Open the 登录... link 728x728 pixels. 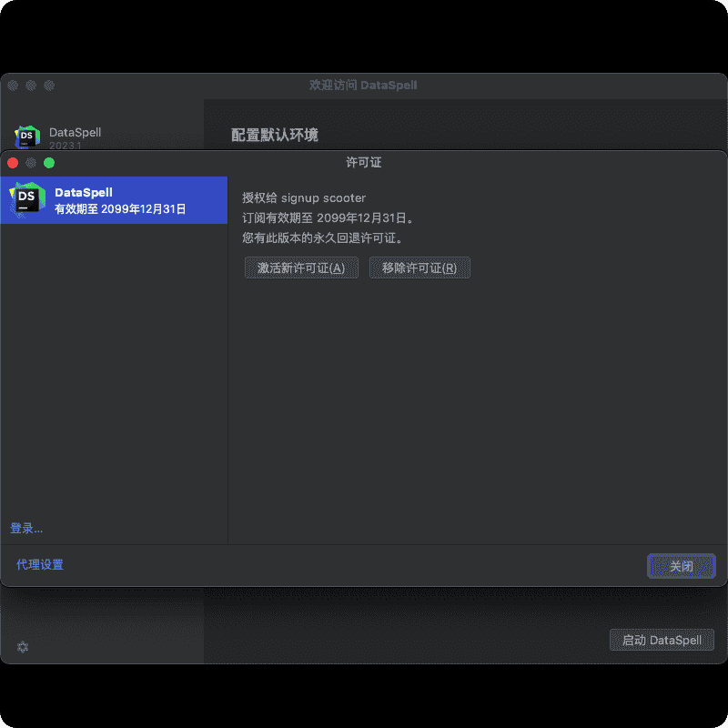point(26,529)
